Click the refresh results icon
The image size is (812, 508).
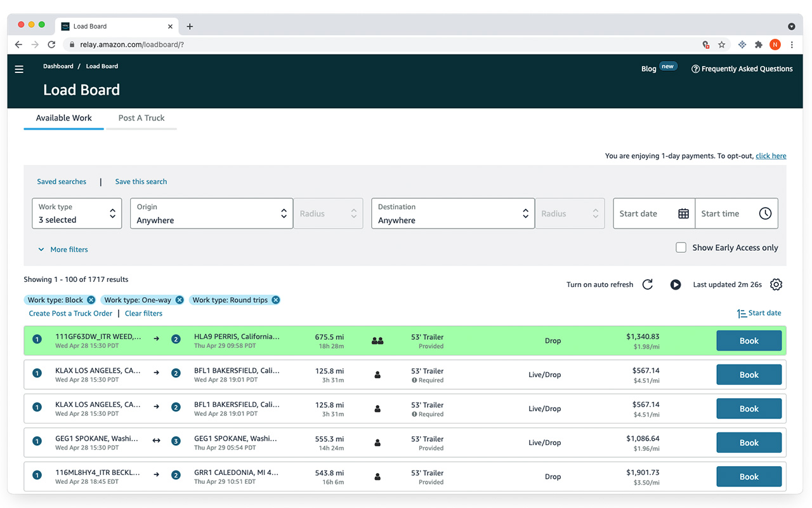(x=648, y=284)
